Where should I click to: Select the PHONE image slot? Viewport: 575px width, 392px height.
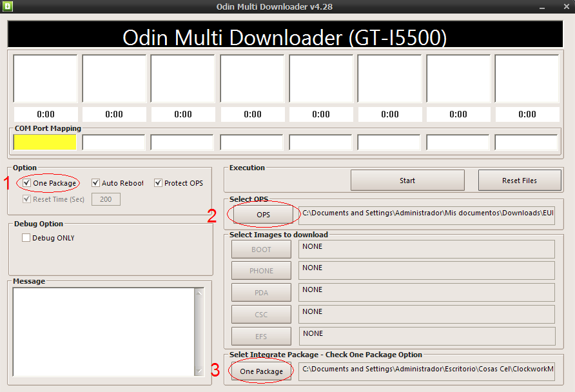(x=260, y=270)
